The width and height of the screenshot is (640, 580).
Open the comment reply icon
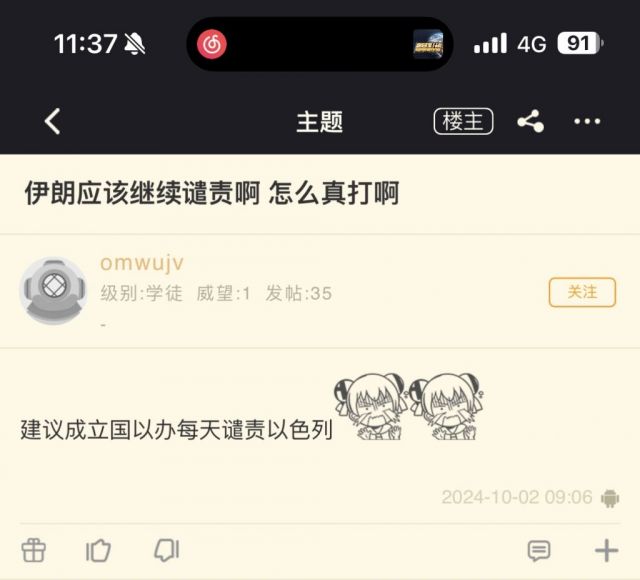[539, 551]
